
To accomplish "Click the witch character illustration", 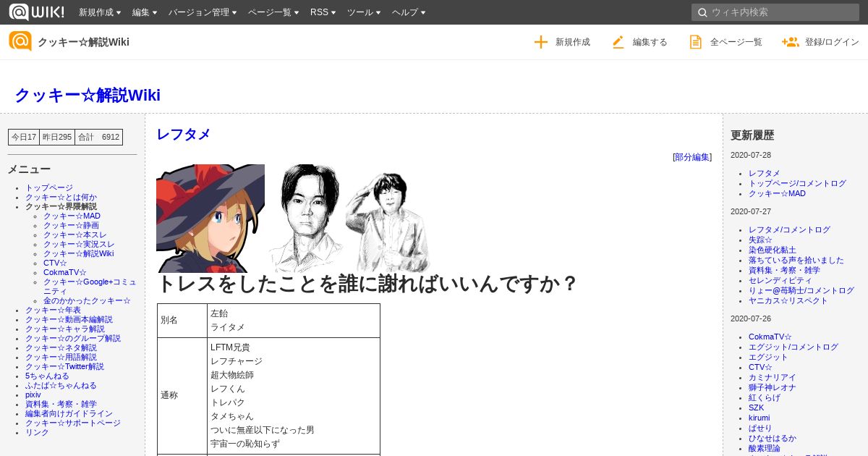I will (x=210, y=219).
